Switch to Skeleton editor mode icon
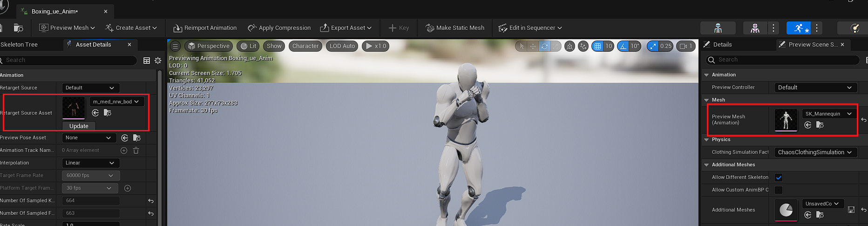The image size is (868, 226). tap(718, 28)
